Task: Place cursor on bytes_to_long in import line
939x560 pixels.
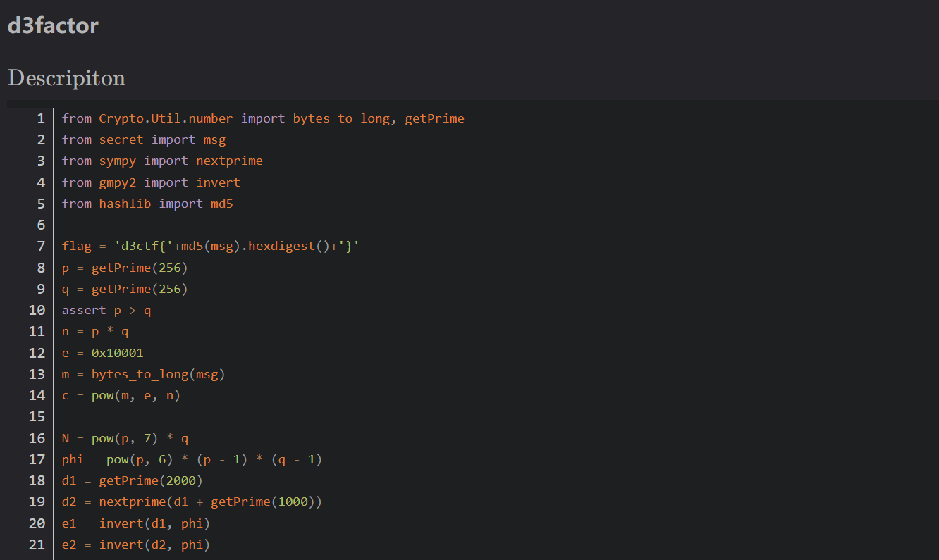Action: (341, 118)
